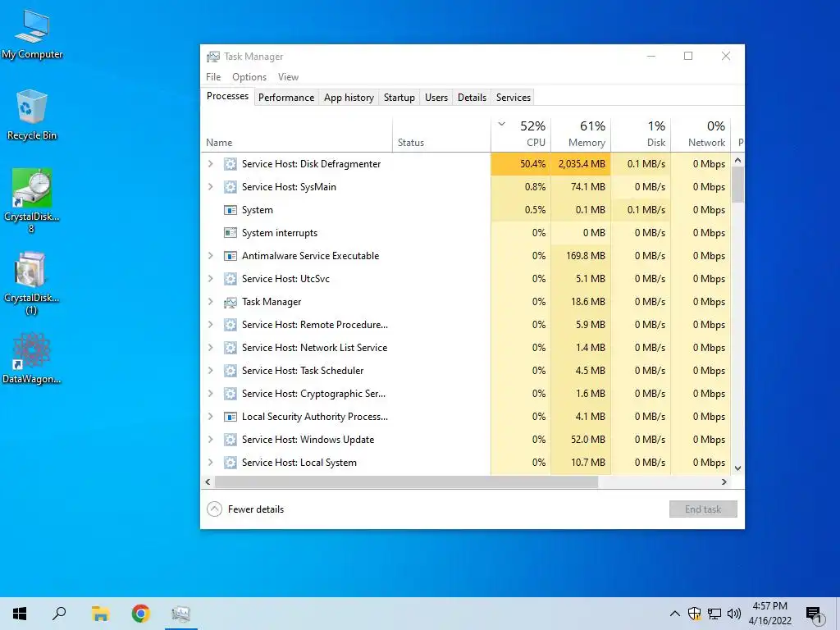The width and height of the screenshot is (840, 630).
Task: Open the My Computer desktop icon
Action: [x=32, y=34]
